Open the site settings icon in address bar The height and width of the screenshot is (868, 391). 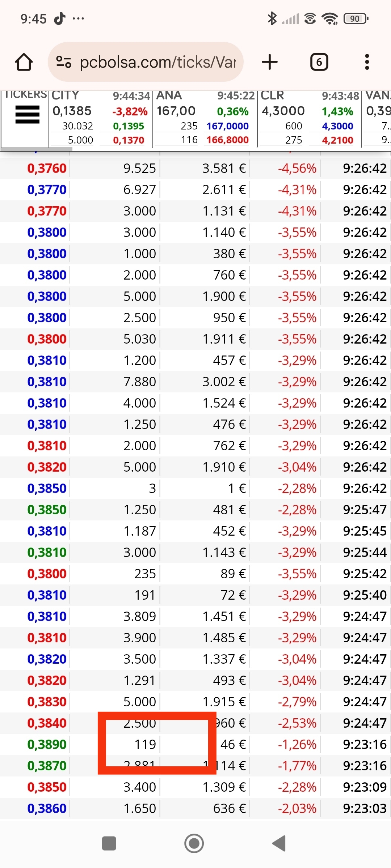pos(64,62)
